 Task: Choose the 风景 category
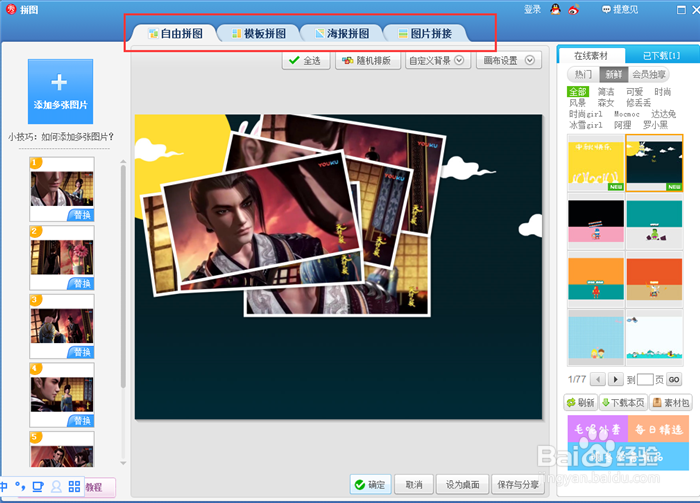pyautogui.click(x=577, y=103)
